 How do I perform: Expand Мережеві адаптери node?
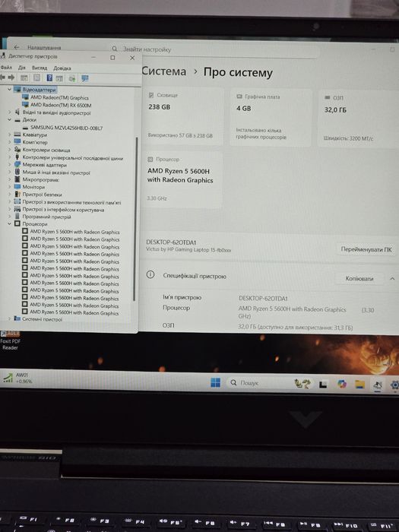click(9, 165)
